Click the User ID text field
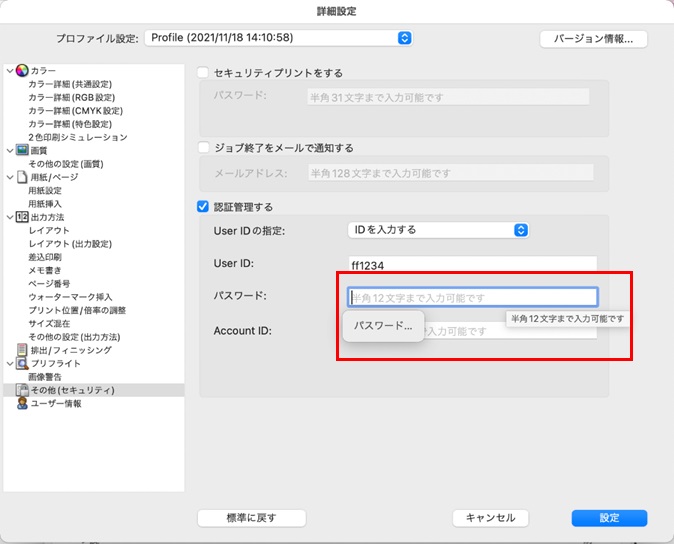674x544 pixels. pyautogui.click(x=471, y=264)
